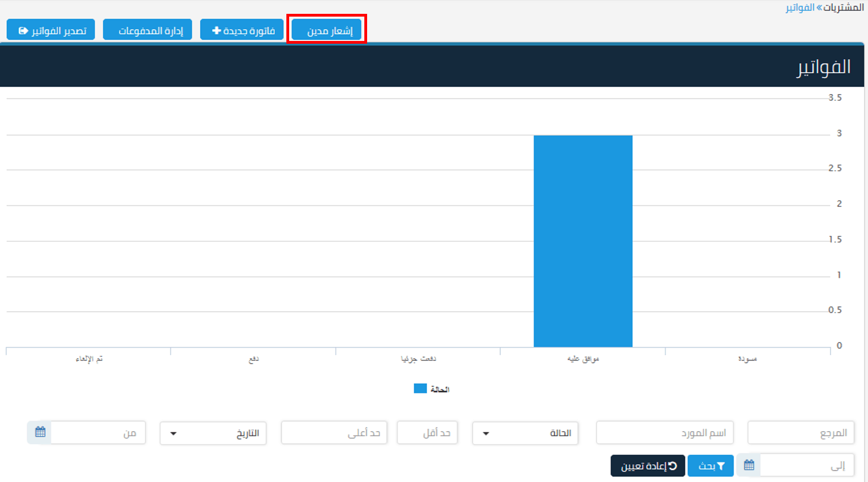Focus the اسم المورد supplier name field
Image resolution: width=868 pixels, height=482 pixels.
pyautogui.click(x=665, y=433)
